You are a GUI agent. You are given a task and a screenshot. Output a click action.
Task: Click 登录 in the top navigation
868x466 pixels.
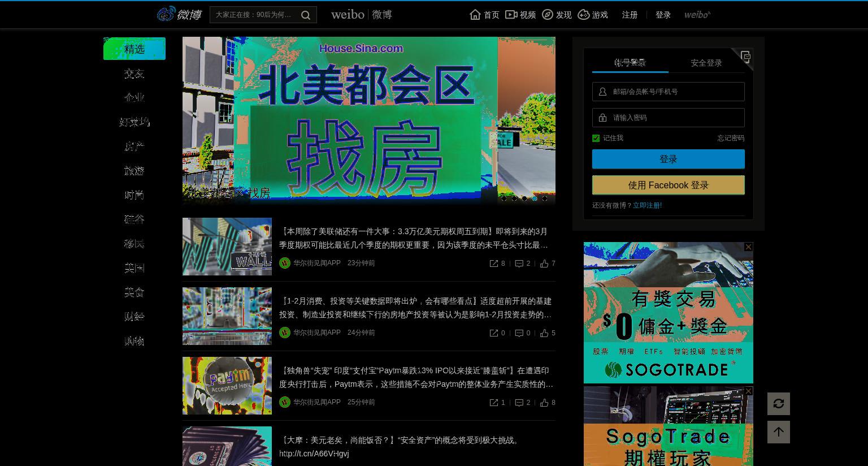663,15
